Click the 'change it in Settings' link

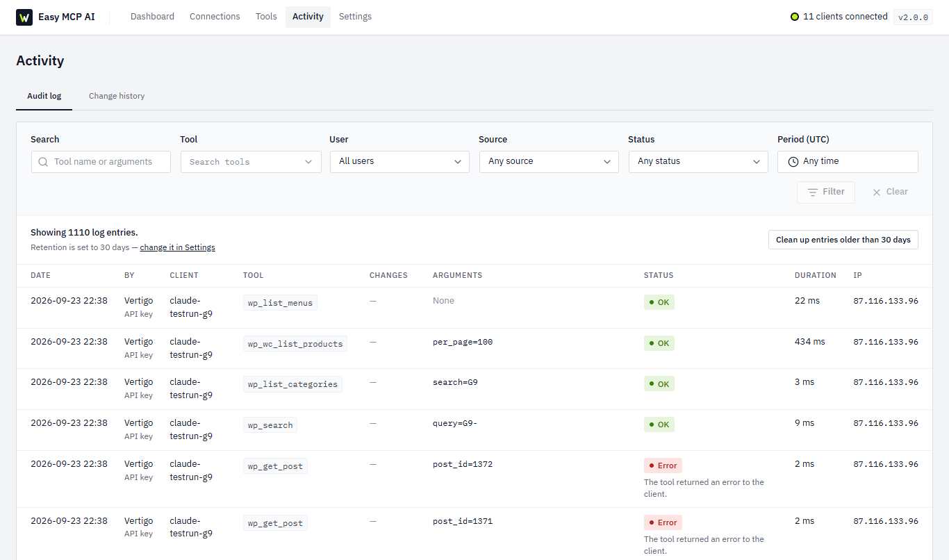pyautogui.click(x=178, y=247)
